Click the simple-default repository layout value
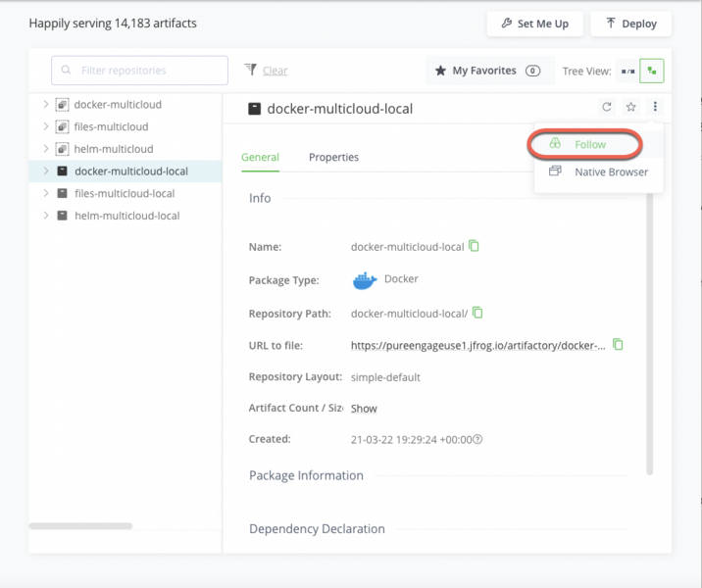The width and height of the screenshot is (702, 588). pos(385,377)
